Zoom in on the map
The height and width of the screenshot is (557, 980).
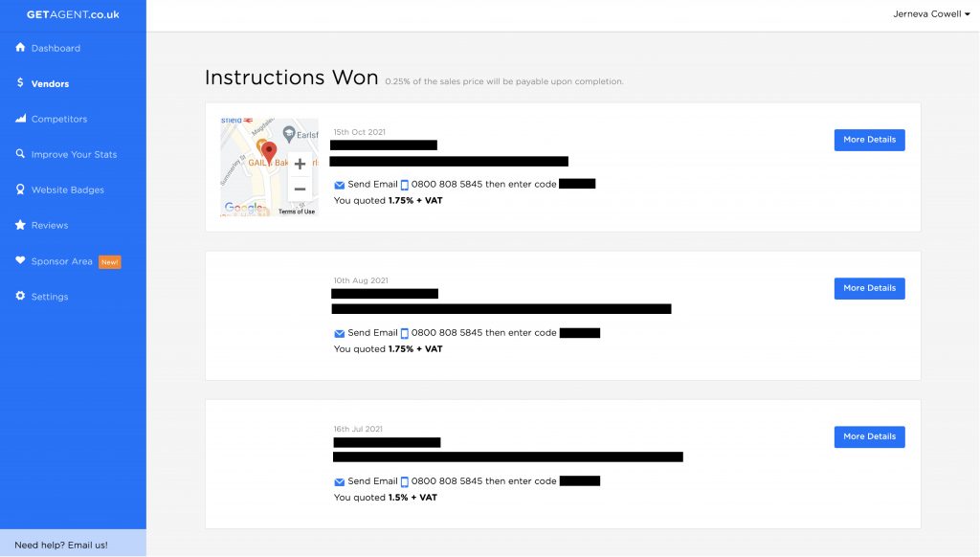300,164
